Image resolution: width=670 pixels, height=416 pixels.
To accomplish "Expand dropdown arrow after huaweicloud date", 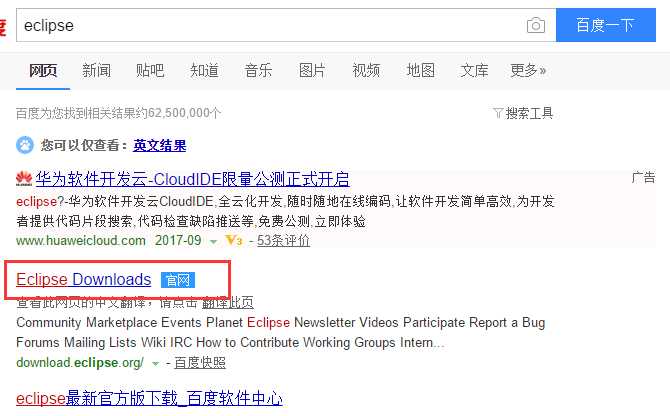I will (x=213, y=242).
